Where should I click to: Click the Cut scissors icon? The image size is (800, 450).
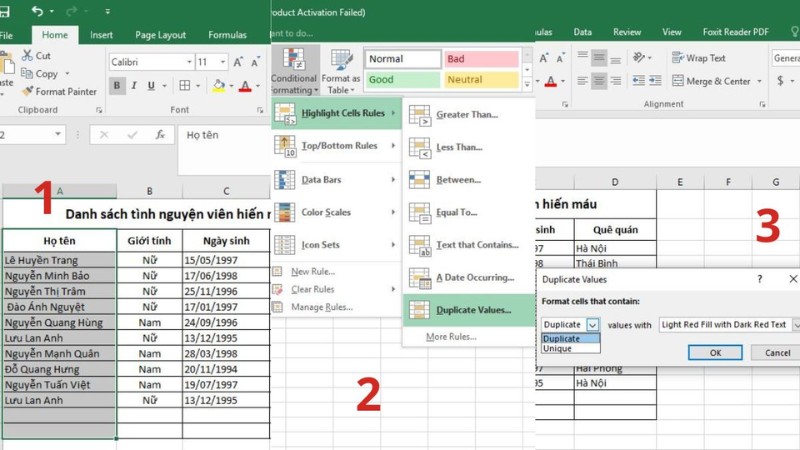pyautogui.click(x=27, y=56)
